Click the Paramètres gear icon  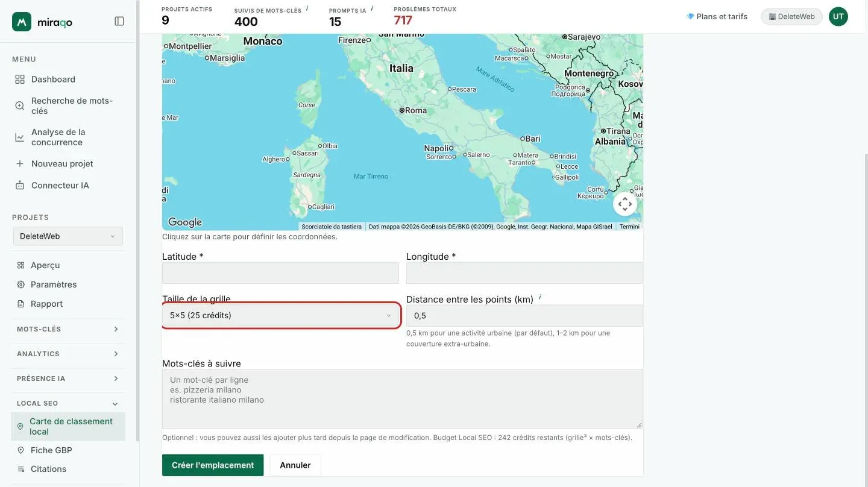pos(20,284)
